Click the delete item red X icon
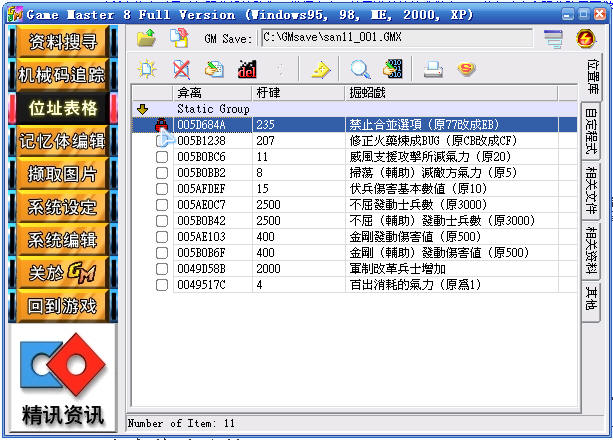The height and width of the screenshot is (440, 613). 181,69
